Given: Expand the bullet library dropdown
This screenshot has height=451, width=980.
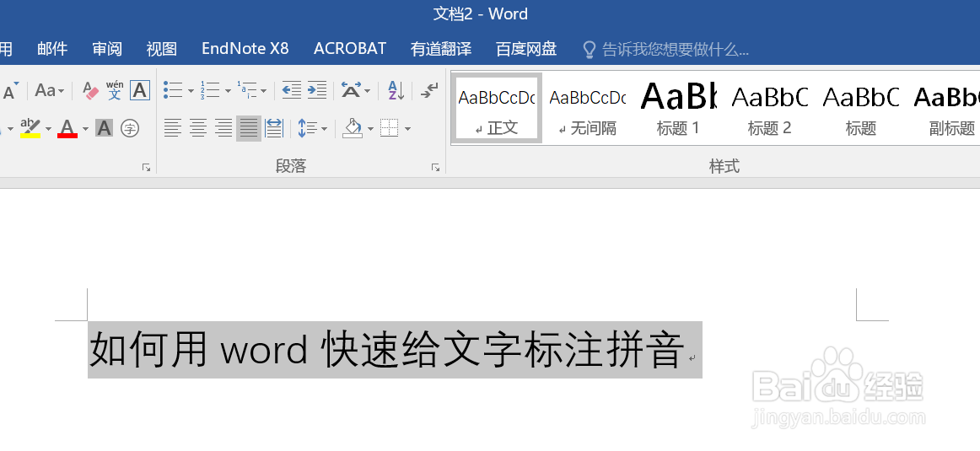Looking at the screenshot, I should coord(191,91).
